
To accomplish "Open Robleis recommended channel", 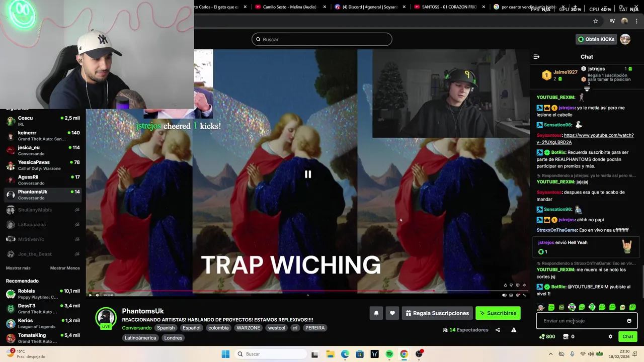I will tap(43, 294).
